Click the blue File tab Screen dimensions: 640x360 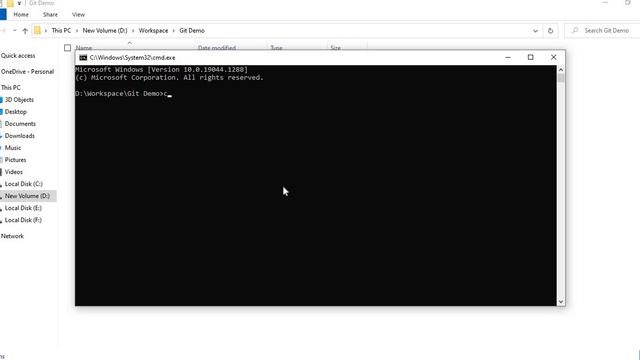(x=3, y=15)
